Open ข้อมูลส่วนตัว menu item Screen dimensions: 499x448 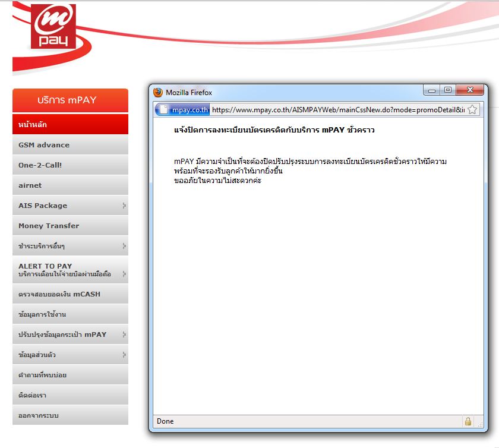[x=70, y=355]
